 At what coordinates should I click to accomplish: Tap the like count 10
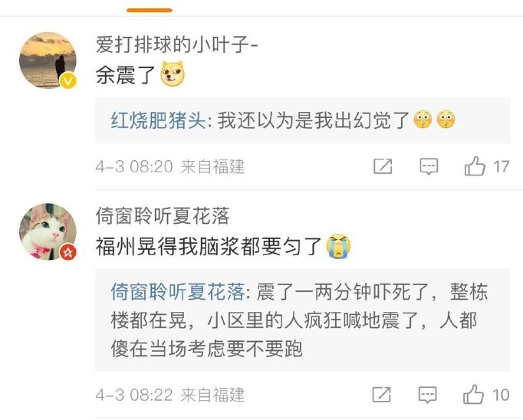[501, 395]
